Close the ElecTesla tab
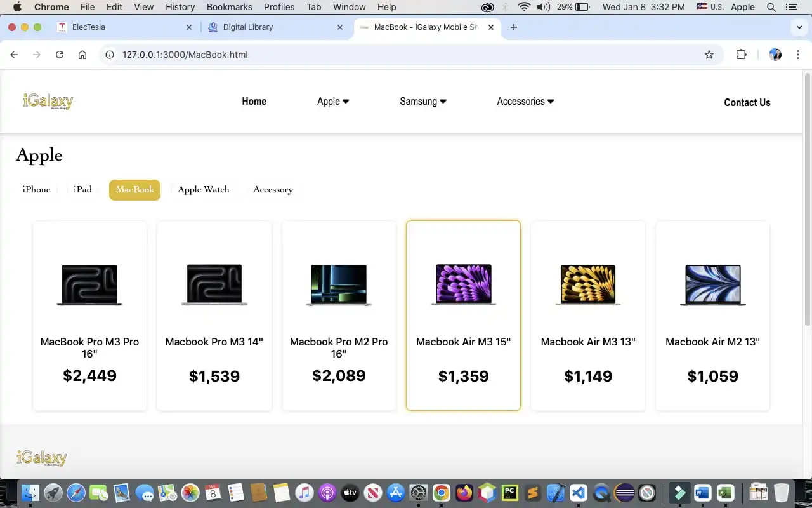Image resolution: width=812 pixels, height=508 pixels. click(x=189, y=27)
